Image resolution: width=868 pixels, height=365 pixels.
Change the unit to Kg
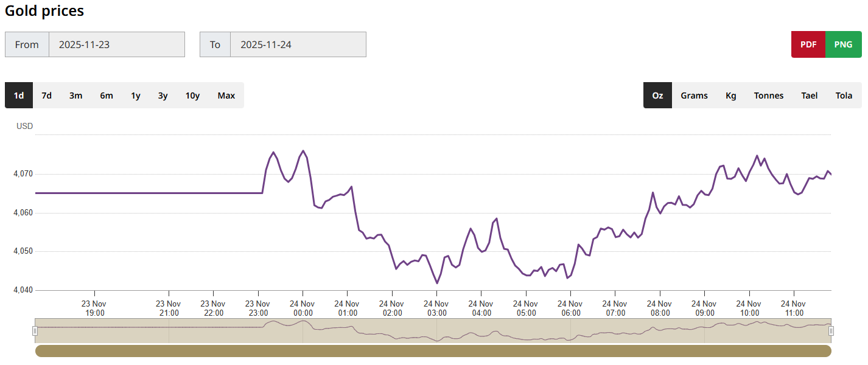[x=730, y=96]
